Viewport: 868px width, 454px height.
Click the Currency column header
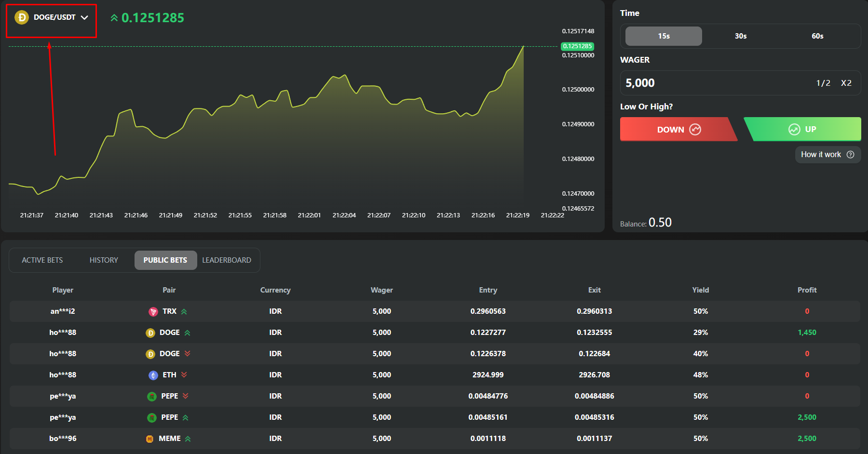click(275, 290)
